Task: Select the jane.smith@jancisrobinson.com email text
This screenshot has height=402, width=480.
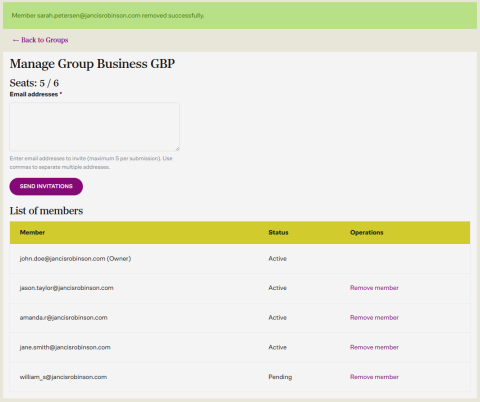Action: [65, 347]
